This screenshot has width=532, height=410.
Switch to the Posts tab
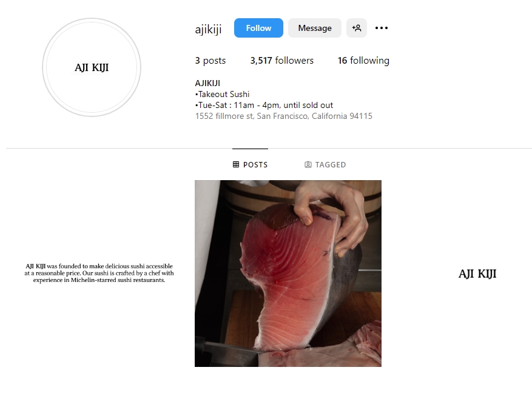[250, 164]
